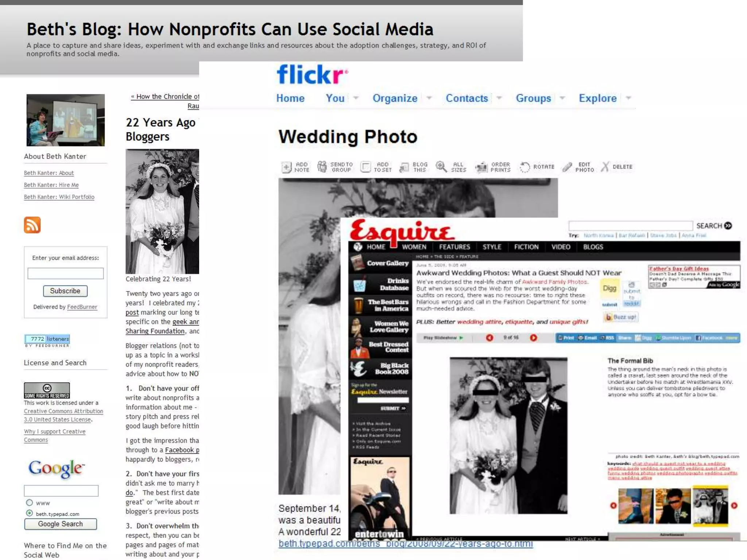Expand the Organize dropdown arrow
Image resolution: width=747 pixels, height=560 pixels.
[x=429, y=98]
